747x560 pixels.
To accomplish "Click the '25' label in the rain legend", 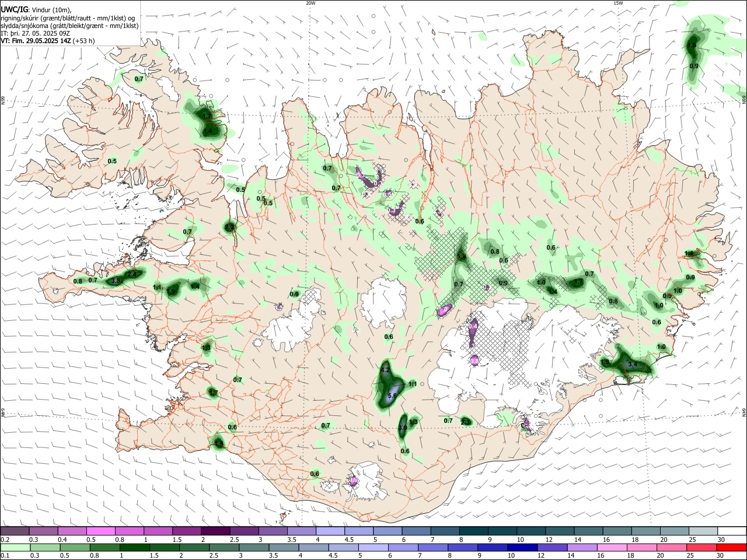I will 690,556.
